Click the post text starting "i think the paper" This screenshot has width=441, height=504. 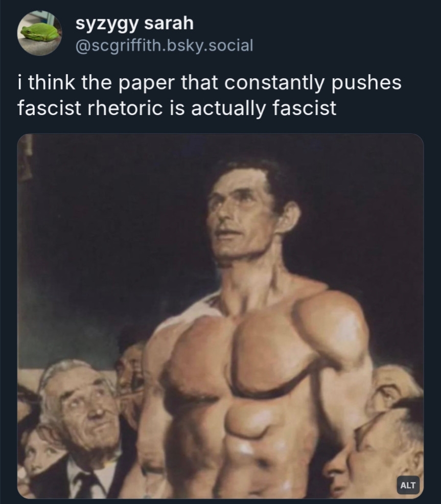tap(210, 95)
